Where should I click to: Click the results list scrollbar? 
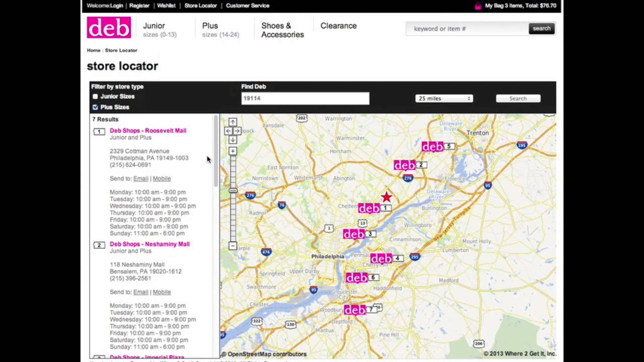coord(216,151)
